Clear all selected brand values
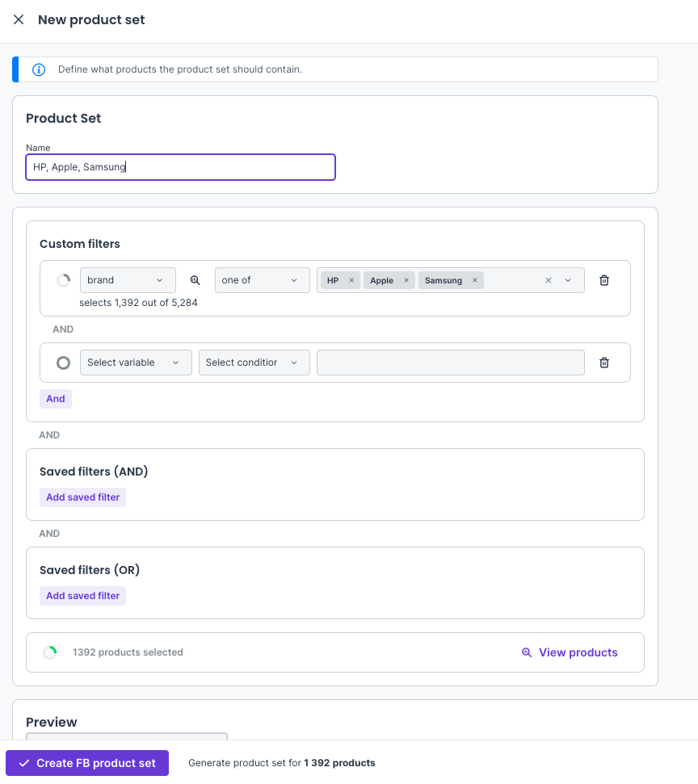The image size is (698, 784). pyautogui.click(x=549, y=281)
